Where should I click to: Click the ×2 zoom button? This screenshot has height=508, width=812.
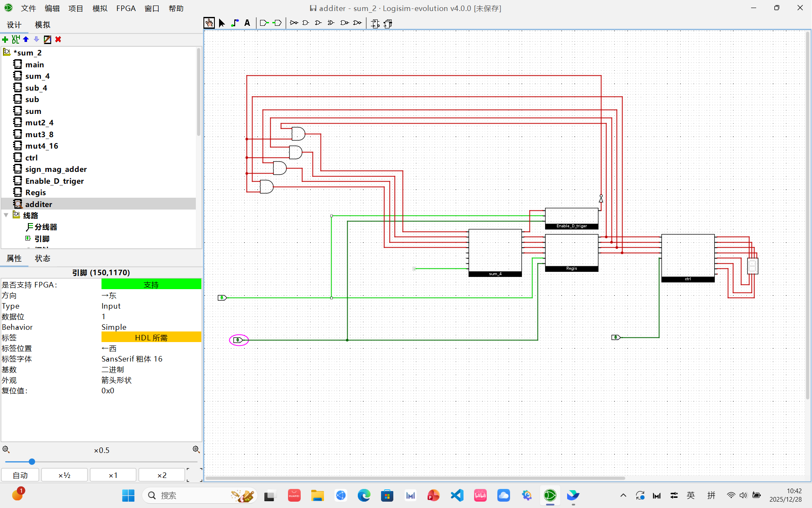[162, 475]
